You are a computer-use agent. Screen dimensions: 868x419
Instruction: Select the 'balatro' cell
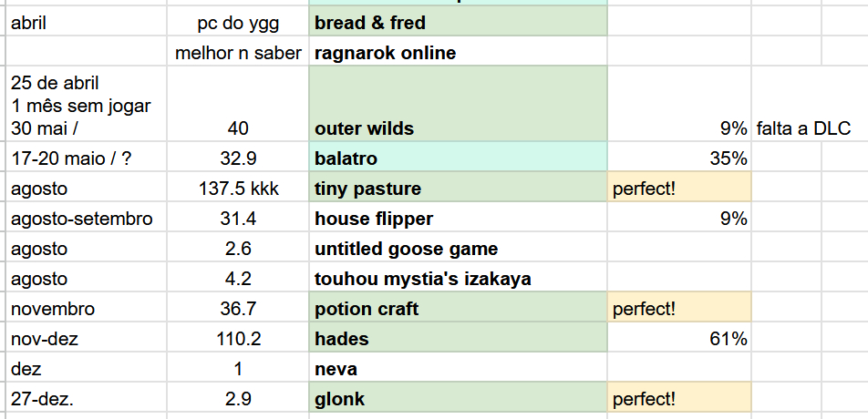[458, 158]
